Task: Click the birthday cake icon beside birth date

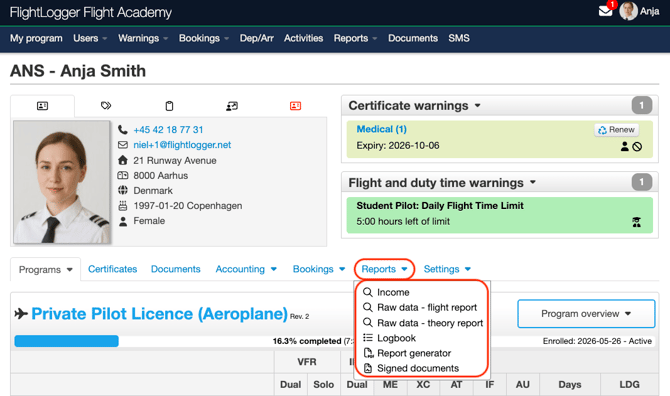Action: [x=123, y=205]
